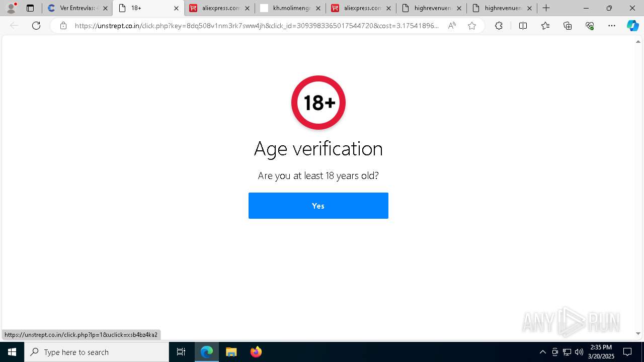Refresh the current page
The image size is (644, 362).
[36, 26]
